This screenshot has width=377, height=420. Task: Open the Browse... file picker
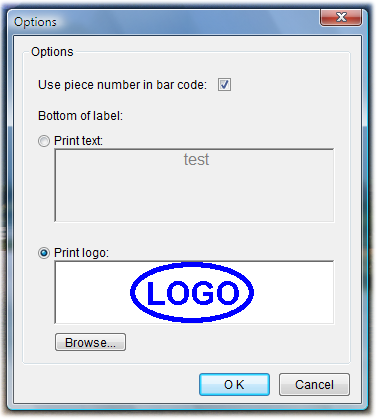[x=90, y=342]
